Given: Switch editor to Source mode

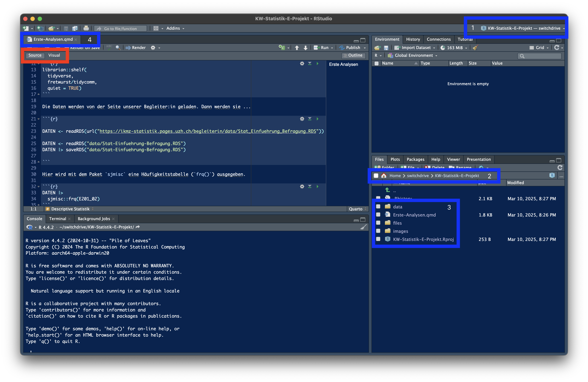Looking at the screenshot, I should click(35, 55).
